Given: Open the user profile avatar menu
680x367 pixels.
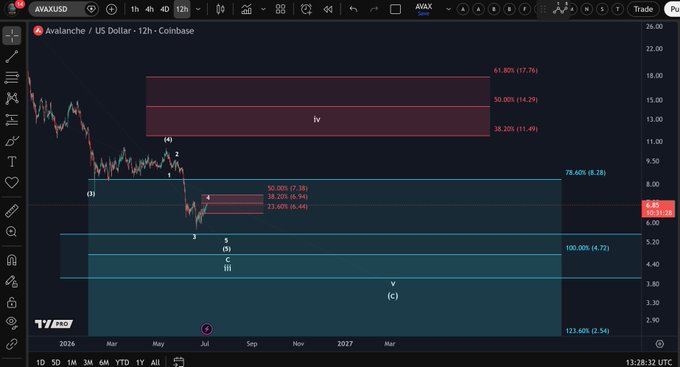Looking at the screenshot, I should tap(13, 9).
